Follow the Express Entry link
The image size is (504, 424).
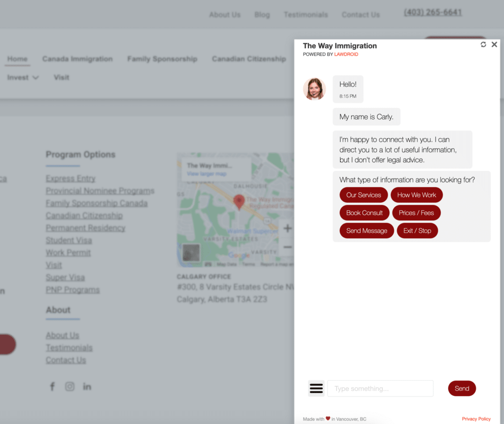pos(71,178)
